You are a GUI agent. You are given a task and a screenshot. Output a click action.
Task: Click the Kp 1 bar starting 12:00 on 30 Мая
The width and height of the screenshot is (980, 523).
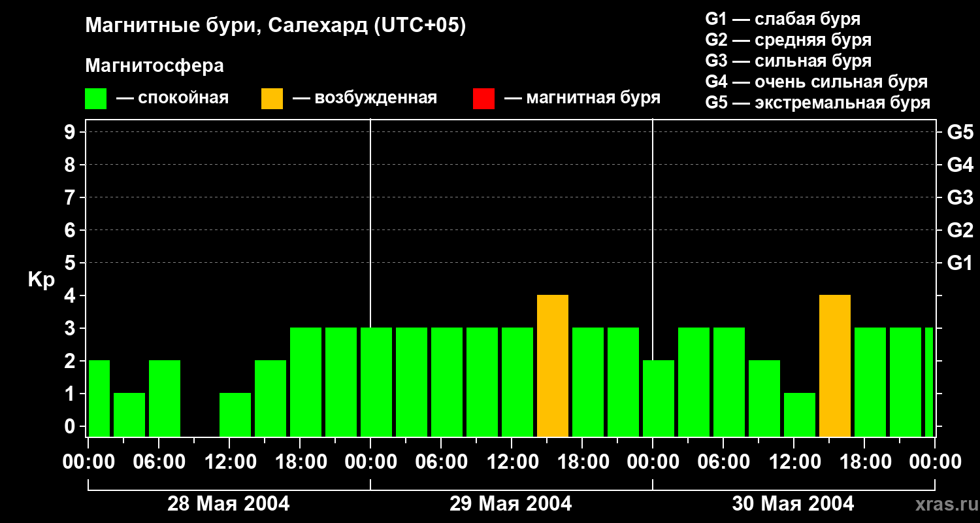point(800,415)
